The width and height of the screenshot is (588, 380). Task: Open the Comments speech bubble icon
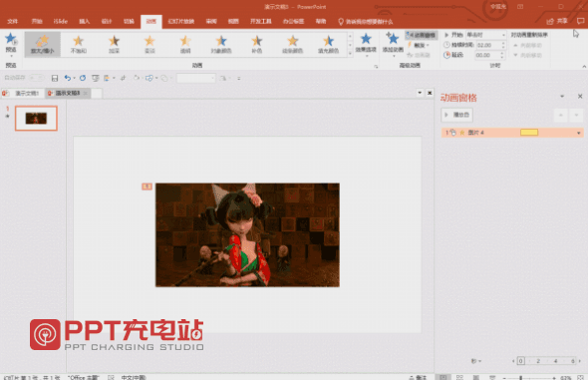point(580,21)
